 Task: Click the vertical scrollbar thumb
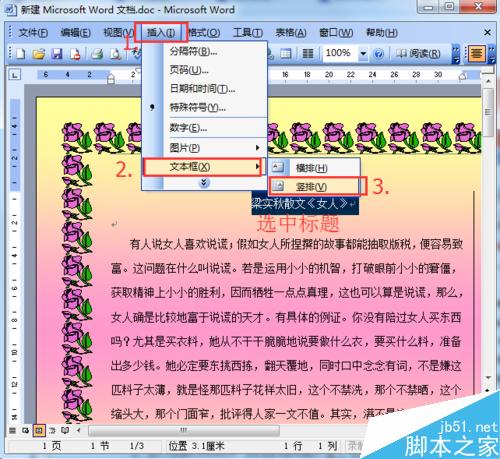tap(488, 113)
